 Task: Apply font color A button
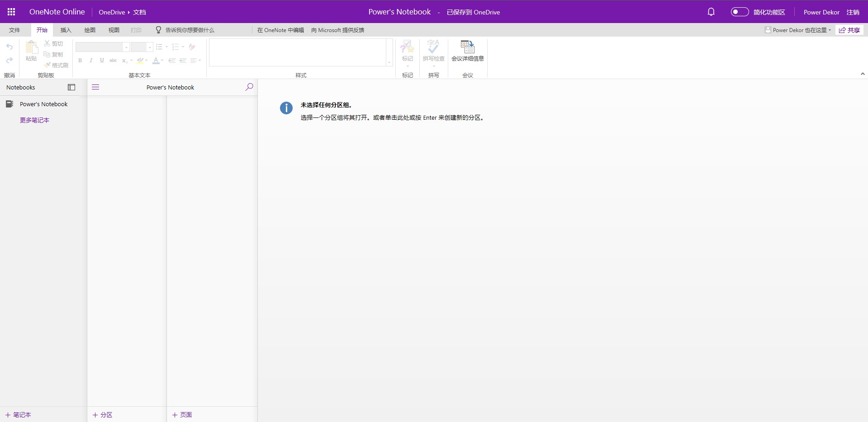coord(156,61)
